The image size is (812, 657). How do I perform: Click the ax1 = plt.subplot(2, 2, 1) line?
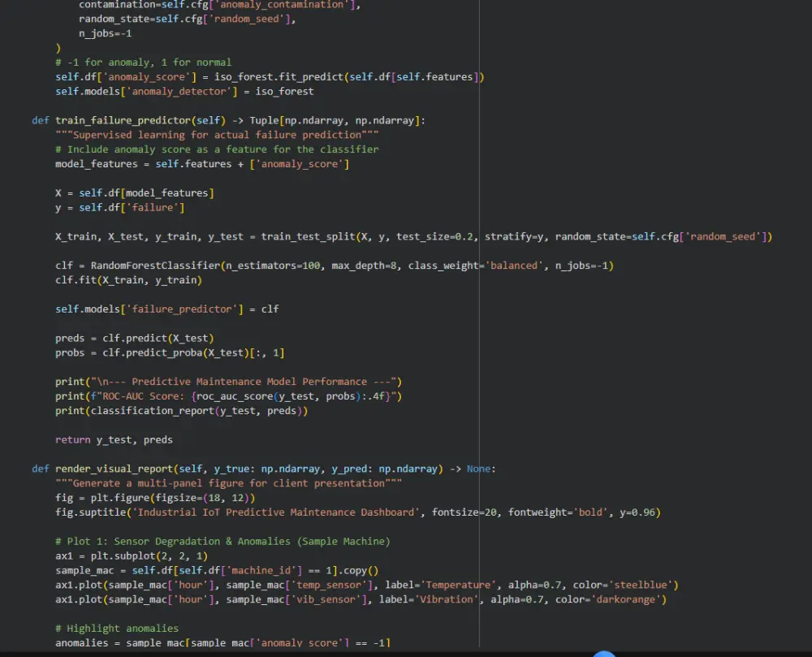pyautogui.click(x=132, y=555)
